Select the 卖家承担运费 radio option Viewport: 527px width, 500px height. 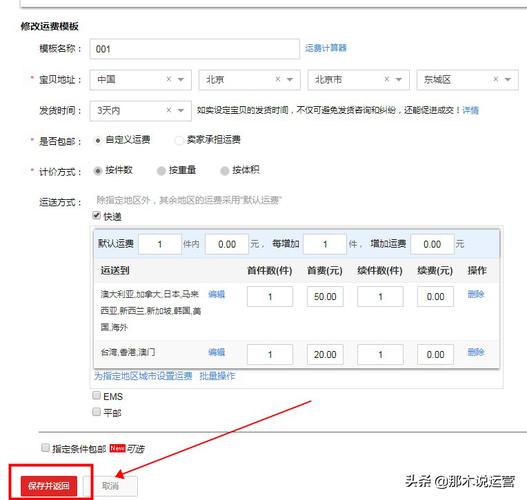tap(179, 140)
